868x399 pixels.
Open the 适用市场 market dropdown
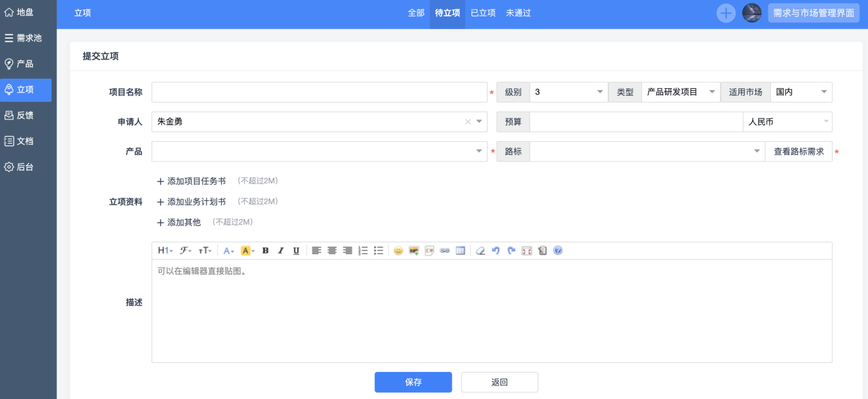click(800, 92)
